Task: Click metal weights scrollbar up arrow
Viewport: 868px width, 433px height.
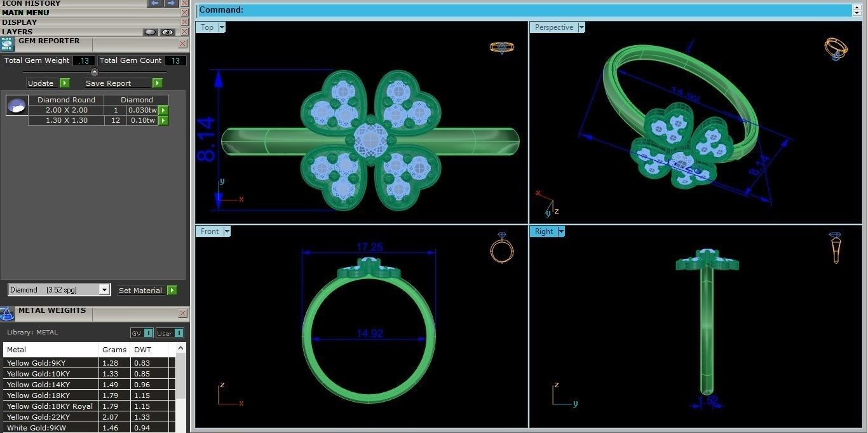Action: 181,348
